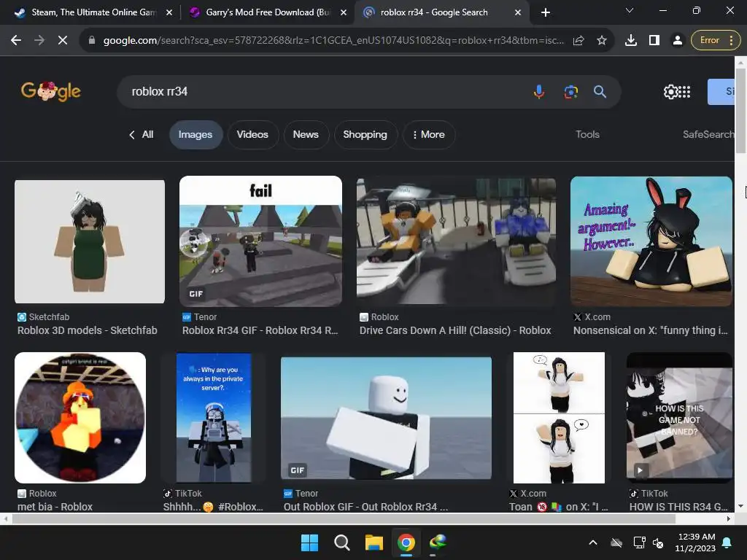Screen dimensions: 747x560
Task: Open File Explorer from the taskbar
Action: 374,542
